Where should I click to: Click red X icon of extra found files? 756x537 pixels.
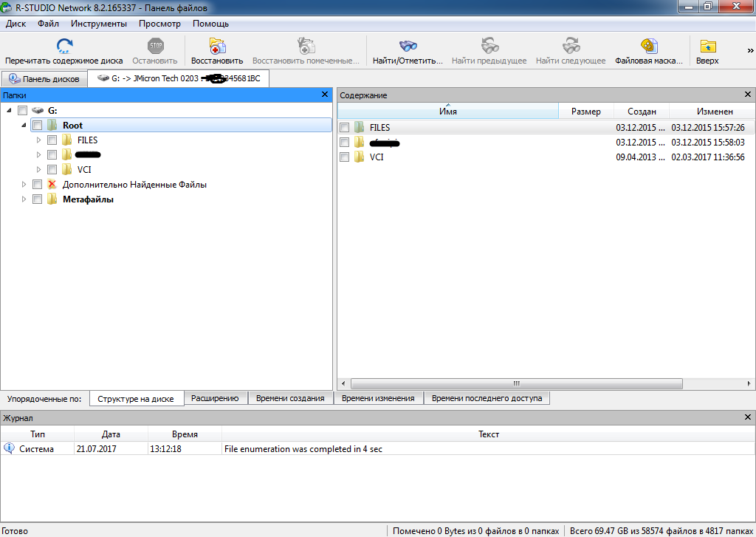52,185
